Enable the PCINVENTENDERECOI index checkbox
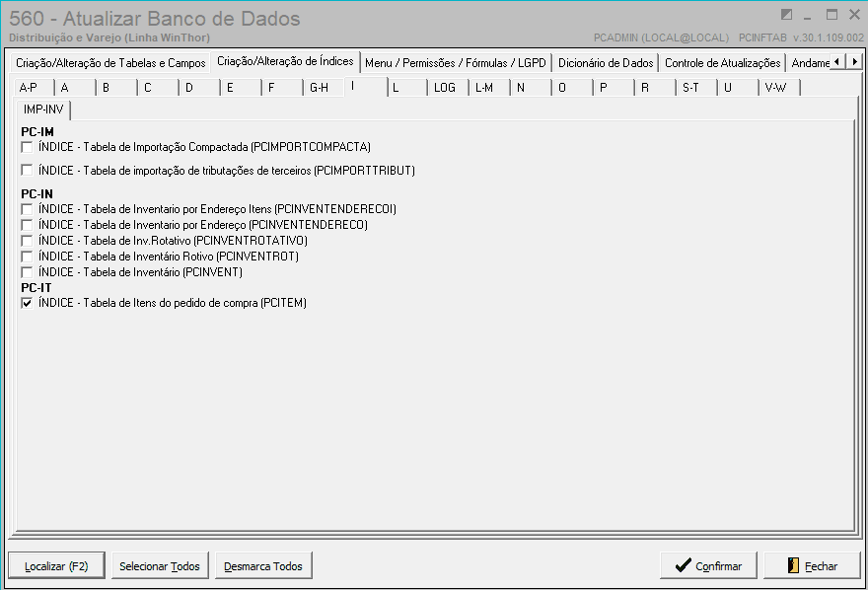Screen dimensions: 868x590 (25, 208)
